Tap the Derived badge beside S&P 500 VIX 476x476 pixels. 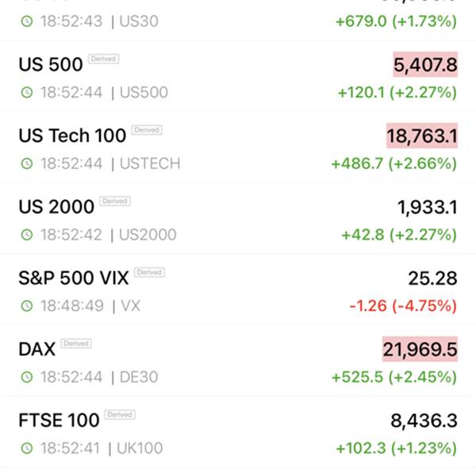click(149, 272)
